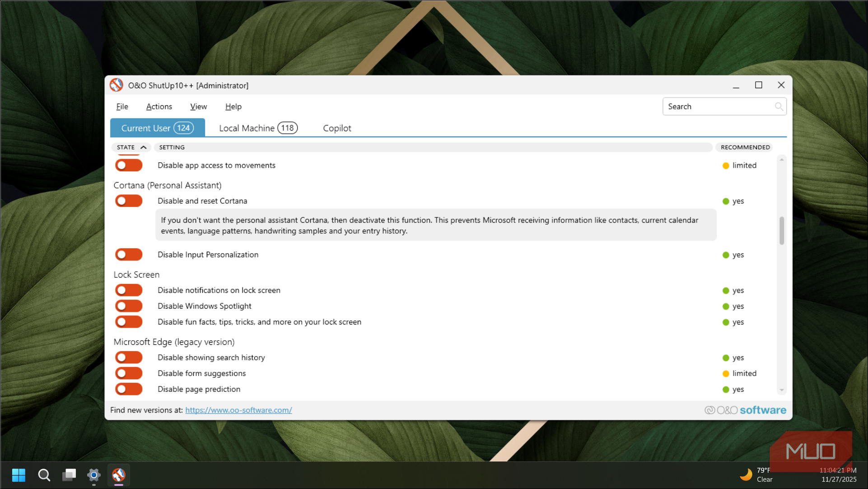Toggle Disable fun facts, tips, tricks setting

(x=129, y=322)
